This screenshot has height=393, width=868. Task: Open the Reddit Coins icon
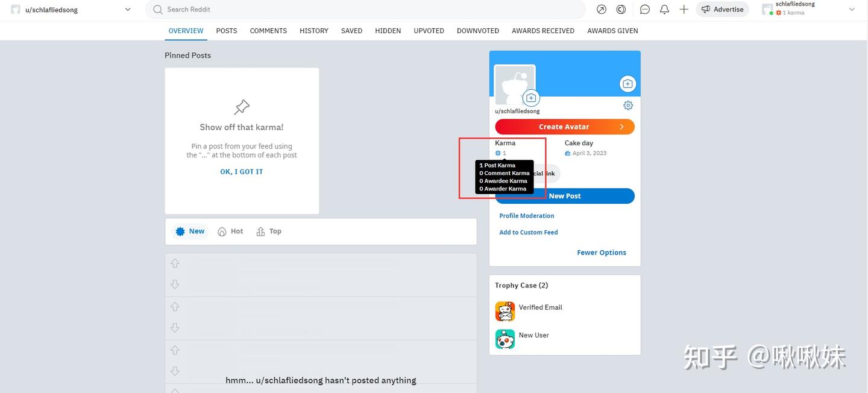coord(621,9)
